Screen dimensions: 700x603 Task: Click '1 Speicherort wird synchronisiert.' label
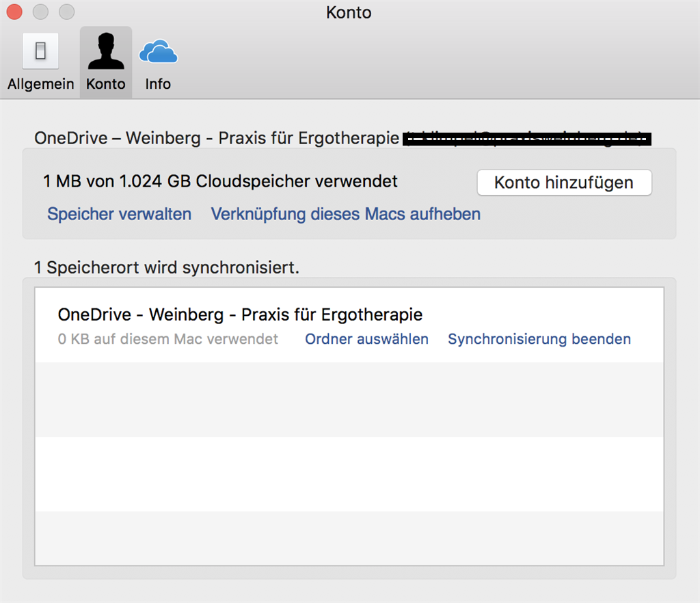pyautogui.click(x=167, y=268)
